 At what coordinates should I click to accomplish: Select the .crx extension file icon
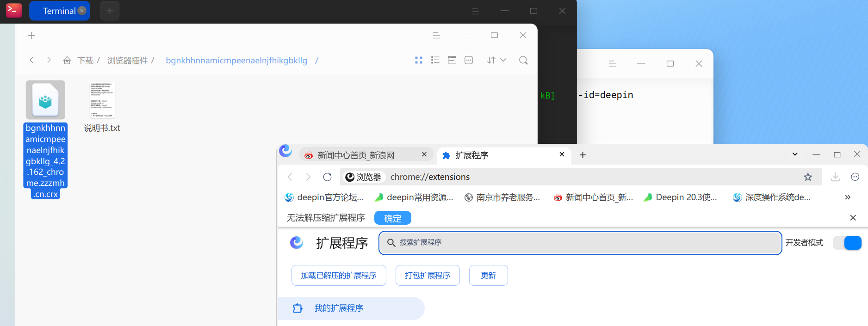(x=45, y=100)
